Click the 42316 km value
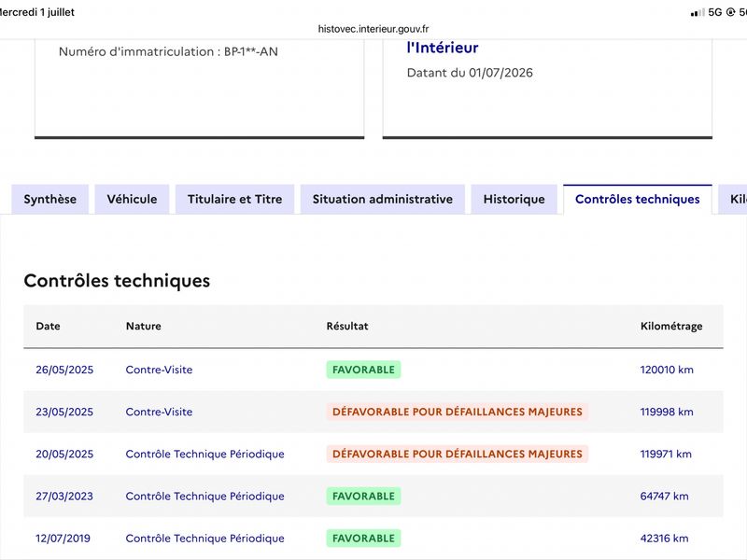 [665, 539]
